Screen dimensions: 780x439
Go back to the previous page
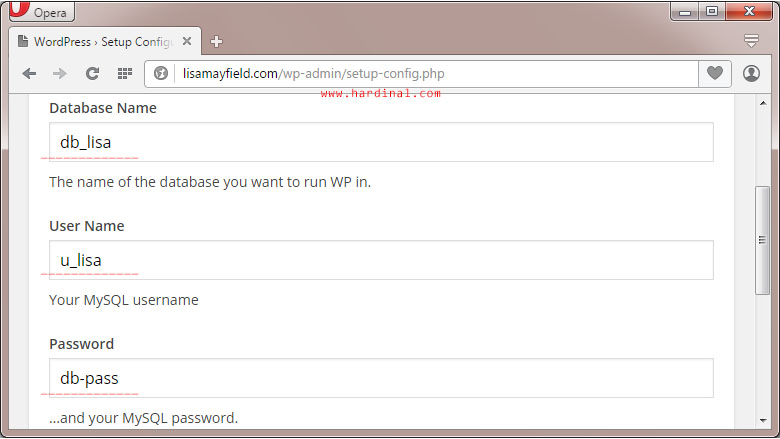tap(29, 74)
